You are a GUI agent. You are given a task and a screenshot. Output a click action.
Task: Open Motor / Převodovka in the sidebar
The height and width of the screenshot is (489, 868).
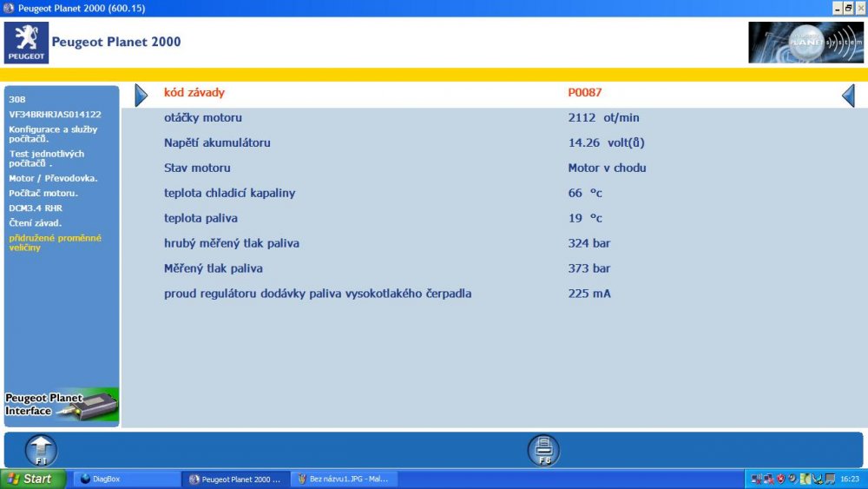coord(53,178)
